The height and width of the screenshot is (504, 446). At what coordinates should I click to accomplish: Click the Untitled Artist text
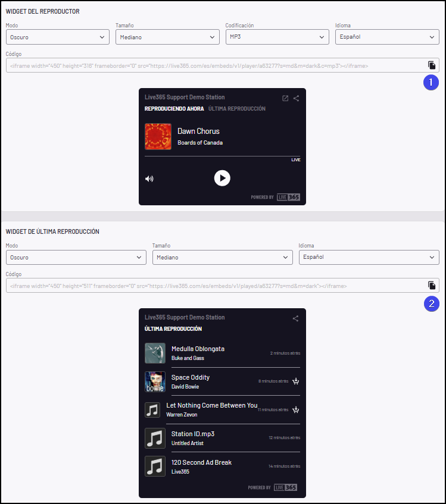pyautogui.click(x=188, y=443)
